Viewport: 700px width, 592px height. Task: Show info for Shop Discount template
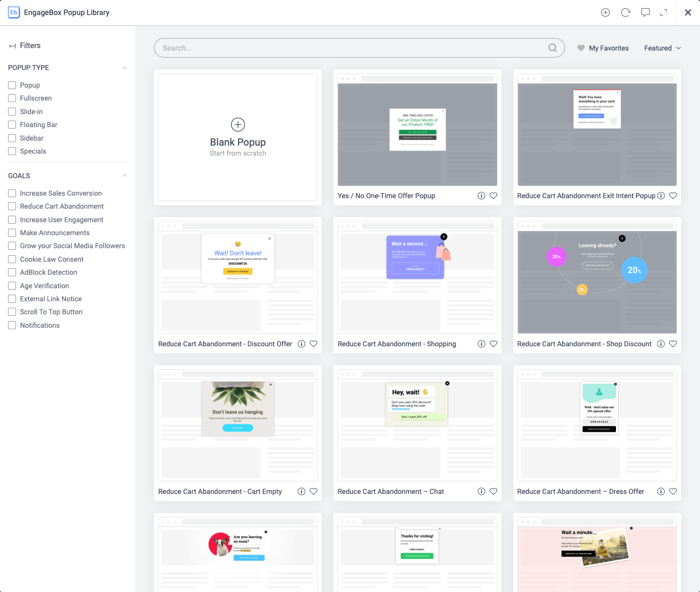click(x=661, y=344)
